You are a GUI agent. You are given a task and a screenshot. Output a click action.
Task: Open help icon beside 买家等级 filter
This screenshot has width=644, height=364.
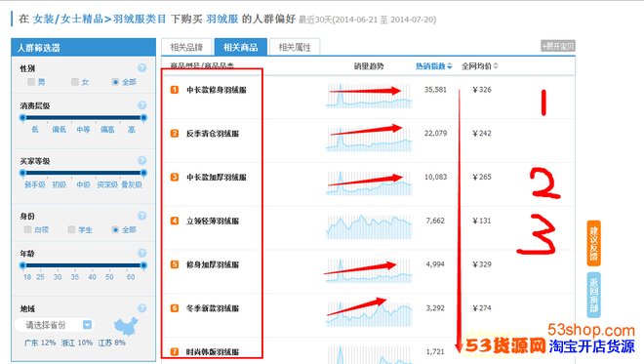(x=142, y=160)
